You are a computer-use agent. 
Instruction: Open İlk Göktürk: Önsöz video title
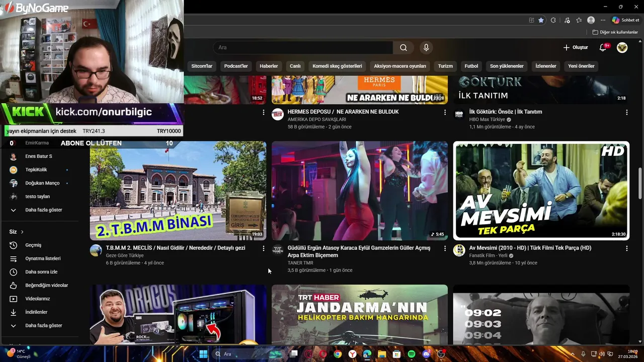coord(506,112)
